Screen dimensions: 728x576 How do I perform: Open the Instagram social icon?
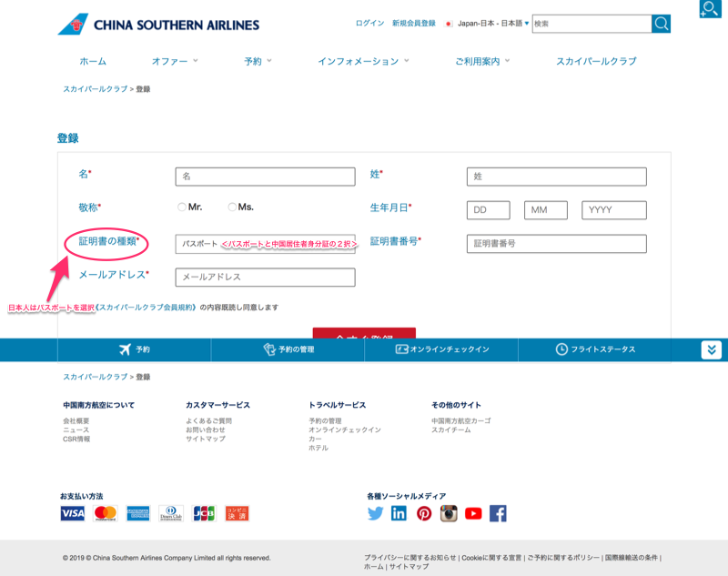click(449, 513)
